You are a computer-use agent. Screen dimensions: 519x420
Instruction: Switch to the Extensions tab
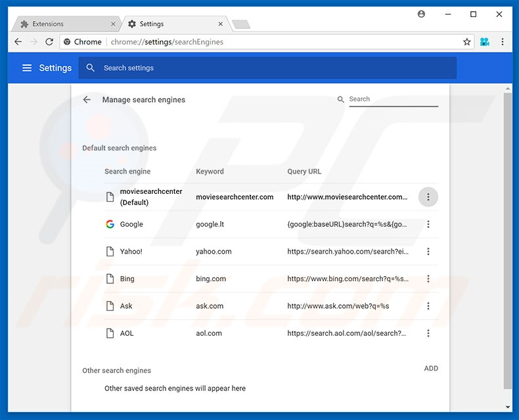(x=66, y=24)
